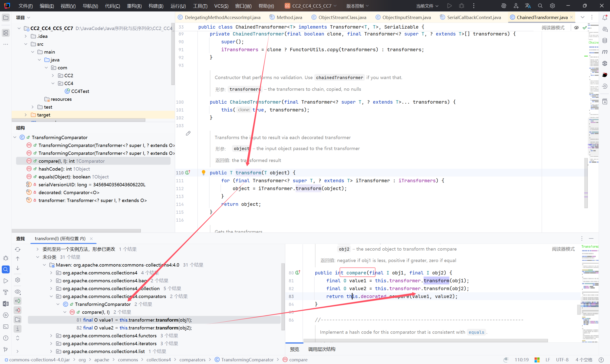Open the 当前文件 run configuration dropdown

pos(427,6)
